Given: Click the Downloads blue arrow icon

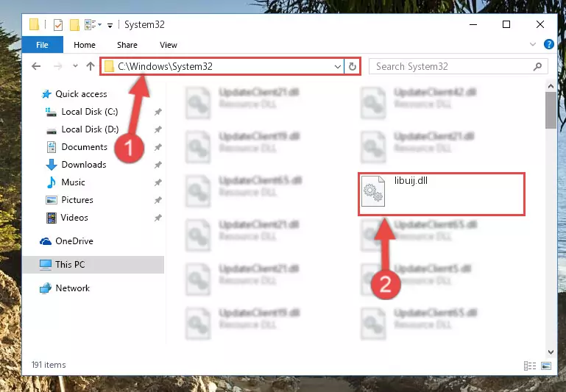Looking at the screenshot, I should tap(52, 165).
